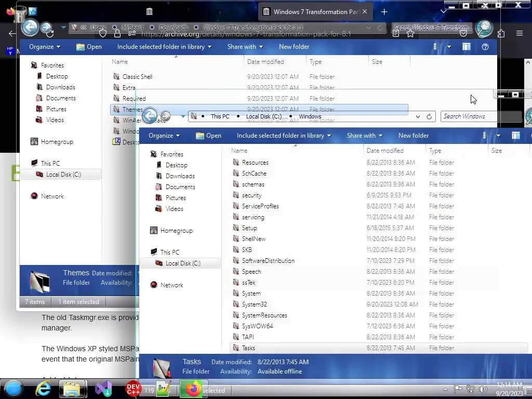Open the address history dropdown in the Windows folder window

[x=418, y=116]
